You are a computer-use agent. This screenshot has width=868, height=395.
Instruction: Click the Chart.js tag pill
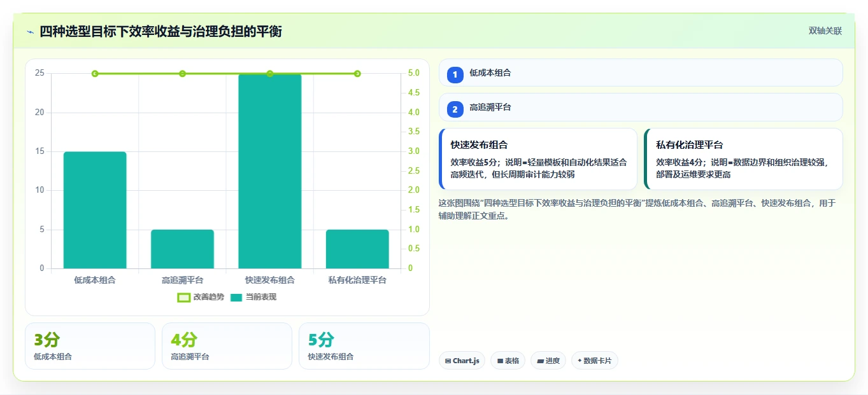[x=462, y=361]
